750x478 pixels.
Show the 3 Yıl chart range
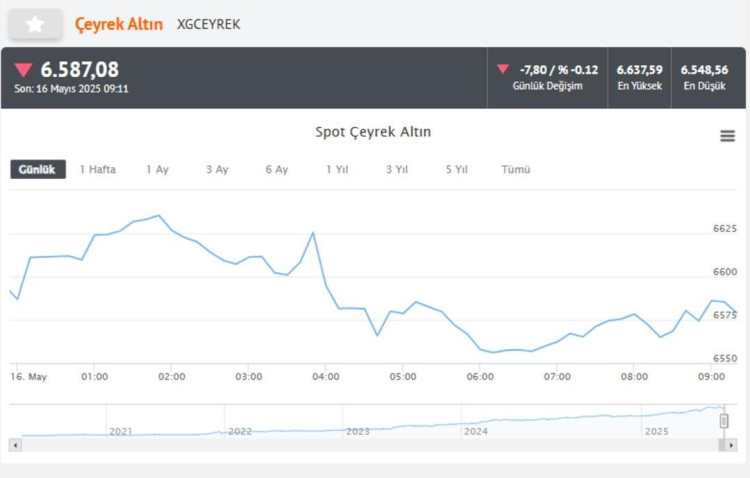[397, 170]
